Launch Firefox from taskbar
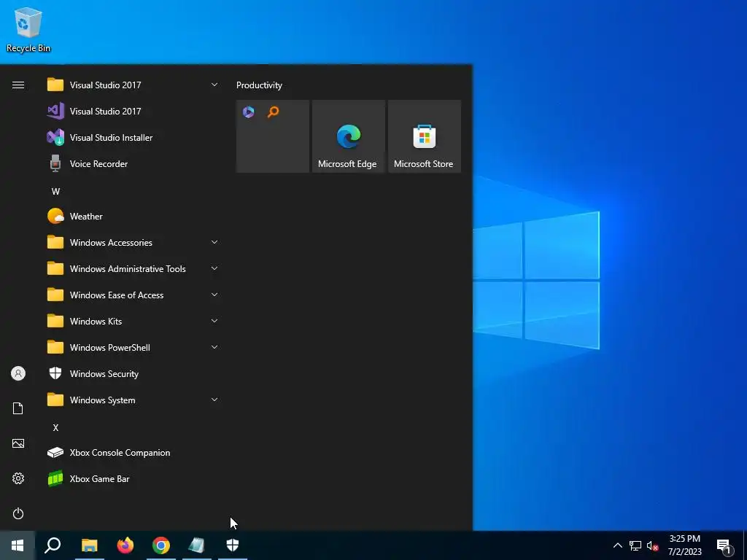Screen dimensions: 747x560 [x=125, y=545]
